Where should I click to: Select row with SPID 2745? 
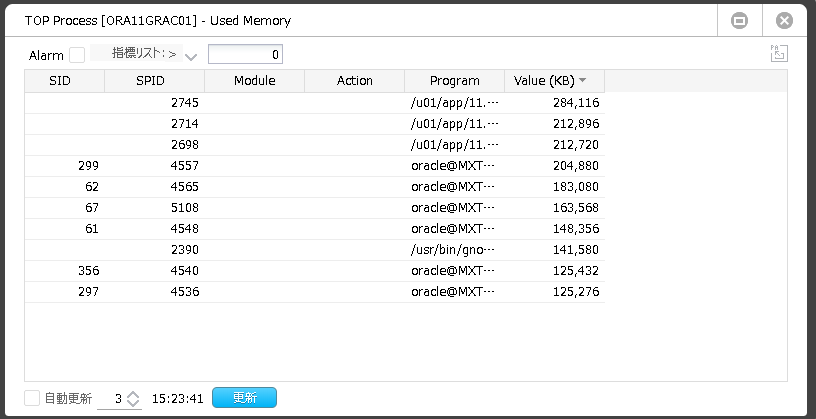click(x=314, y=103)
